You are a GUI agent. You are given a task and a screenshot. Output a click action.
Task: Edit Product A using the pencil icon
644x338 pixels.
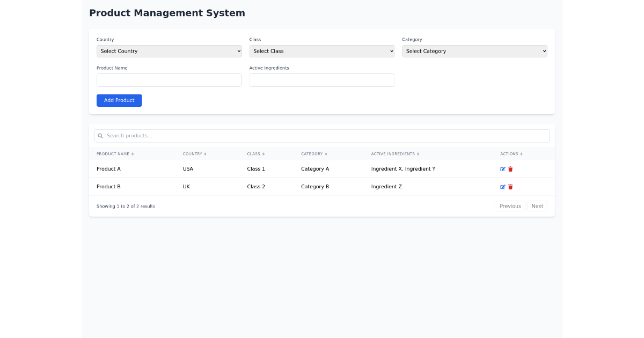[502, 169]
